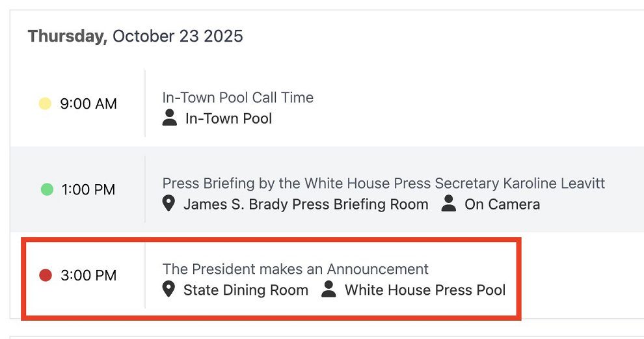
Task: Click the 1:00 PM time label
Action: coord(88,190)
